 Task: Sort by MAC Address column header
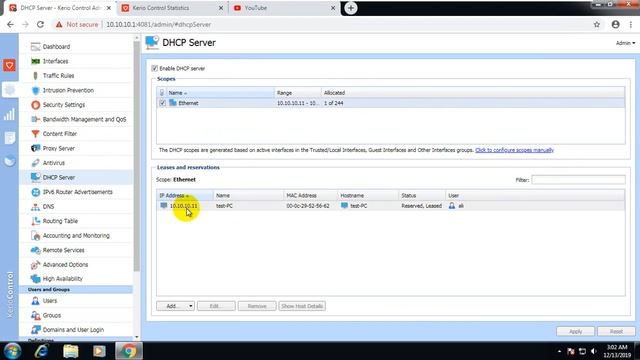click(311, 196)
